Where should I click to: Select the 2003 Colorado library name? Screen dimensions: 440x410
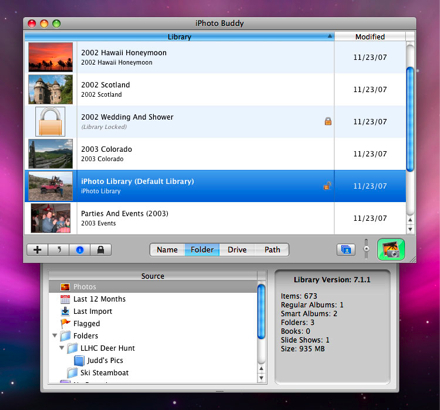tap(107, 149)
